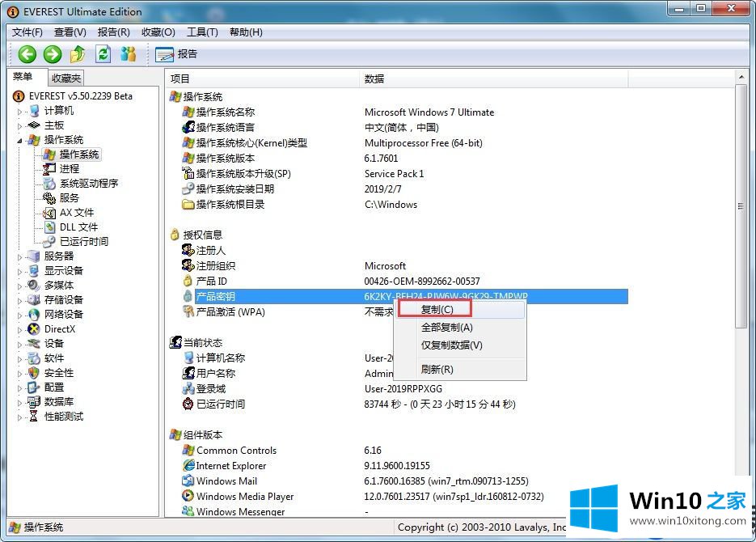Select the DLL 文件 tree item

coord(78,227)
